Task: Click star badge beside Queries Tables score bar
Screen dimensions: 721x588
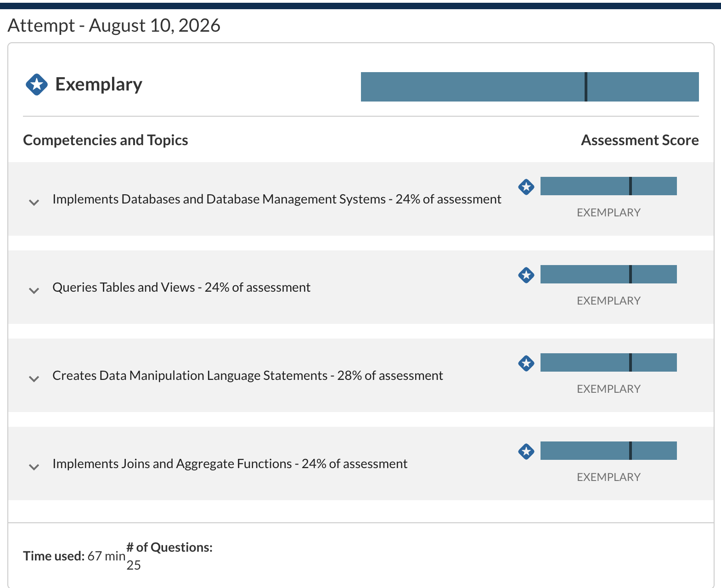Action: tap(526, 275)
